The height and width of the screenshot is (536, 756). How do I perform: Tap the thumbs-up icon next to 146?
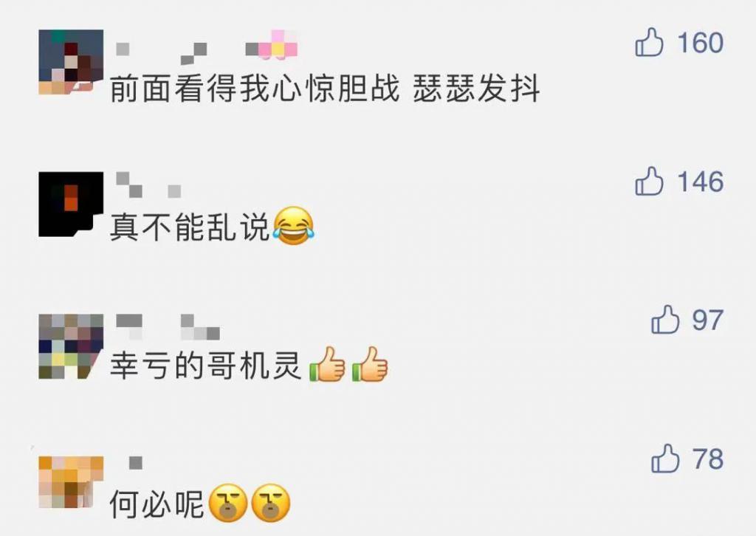650,181
